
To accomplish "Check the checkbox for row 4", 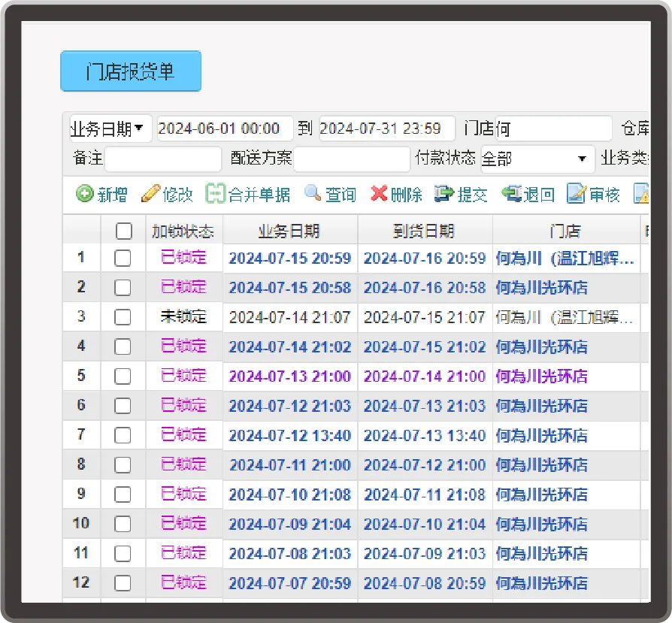I will click(123, 346).
